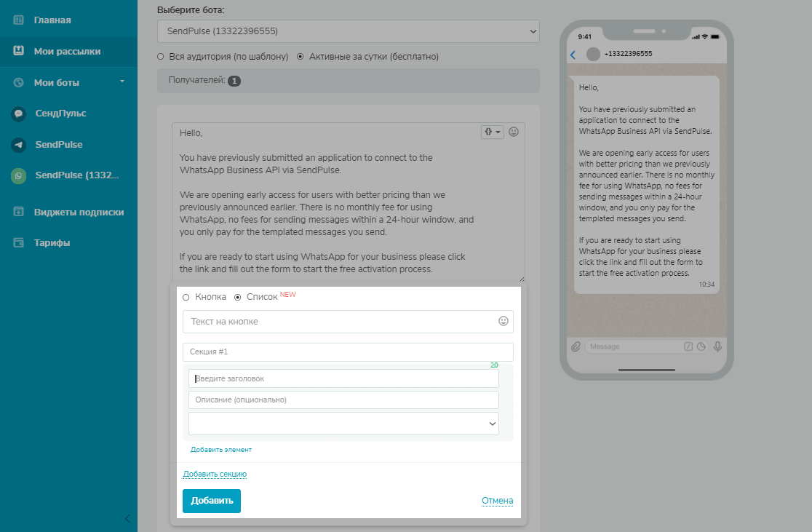Open Виджеты подписки page

pos(79,212)
